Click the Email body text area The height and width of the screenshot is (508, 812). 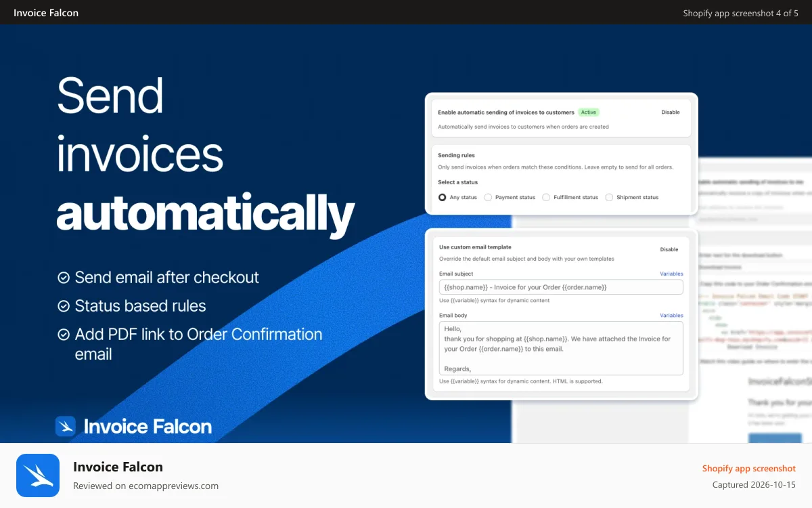561,348
